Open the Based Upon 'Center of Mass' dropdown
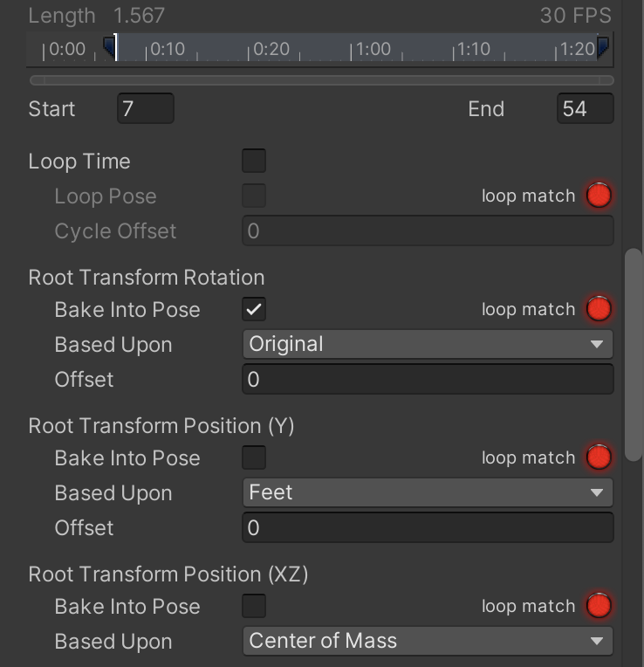Image resolution: width=644 pixels, height=667 pixels. [x=427, y=641]
